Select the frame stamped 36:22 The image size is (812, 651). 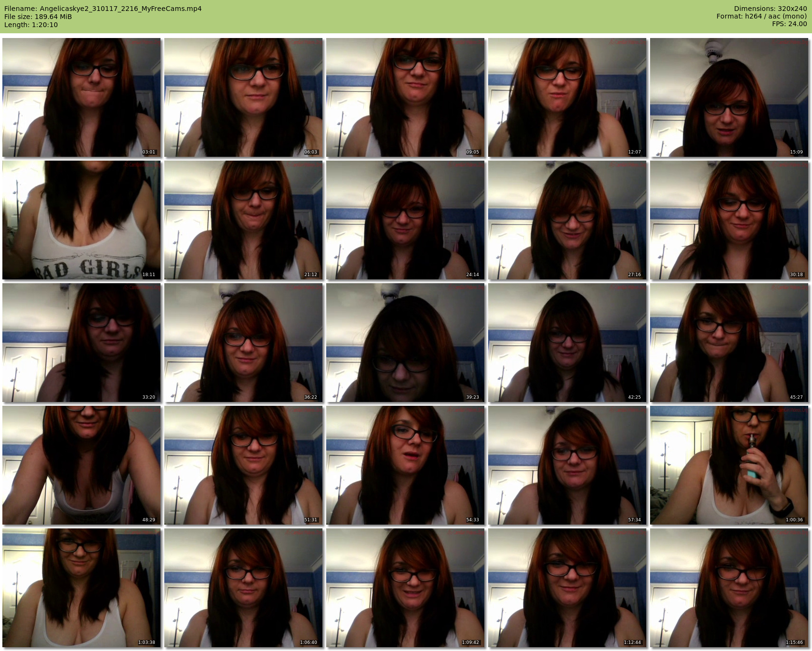click(244, 343)
